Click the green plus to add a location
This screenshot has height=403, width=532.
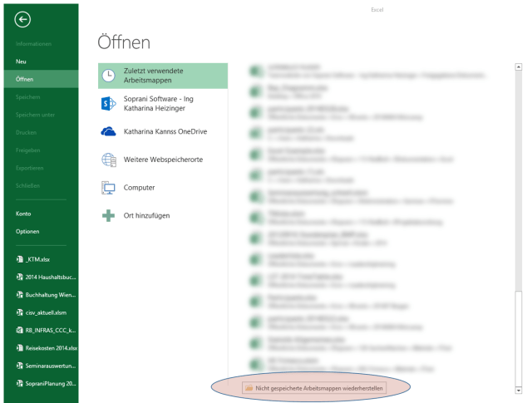pyautogui.click(x=108, y=215)
